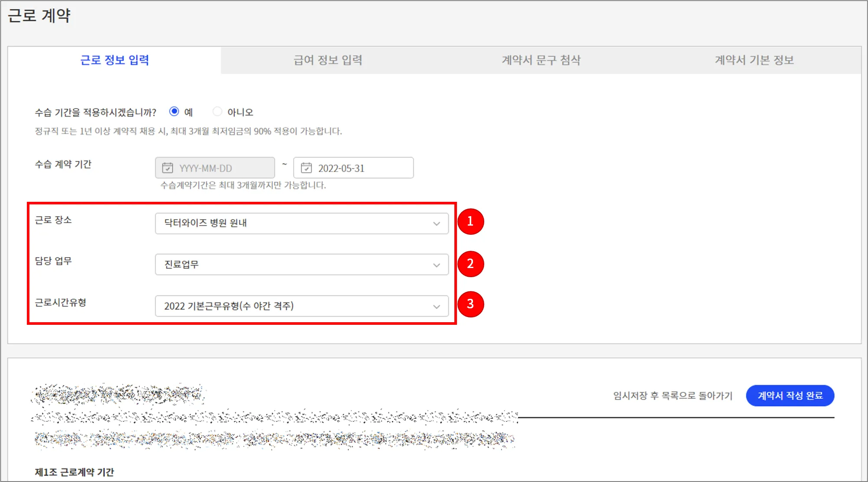Image resolution: width=868 pixels, height=482 pixels.
Task: Open the 근로 장소 dropdown
Action: point(301,223)
